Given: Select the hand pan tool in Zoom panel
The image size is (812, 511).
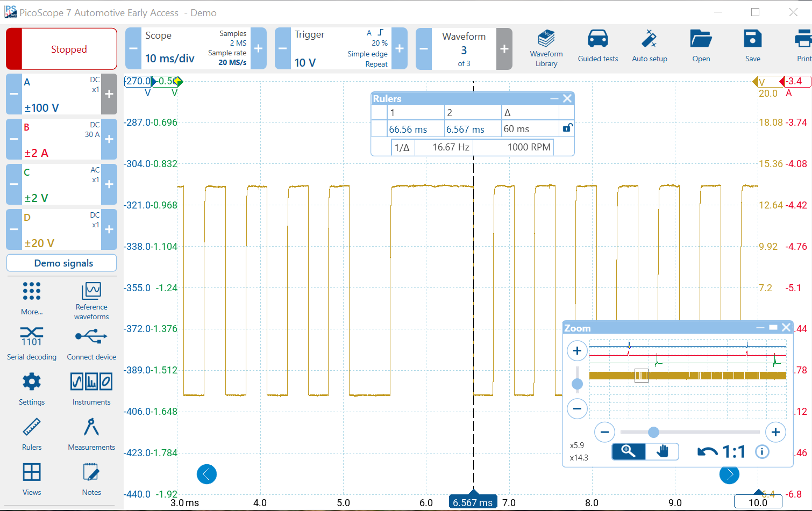Looking at the screenshot, I should click(x=663, y=451).
